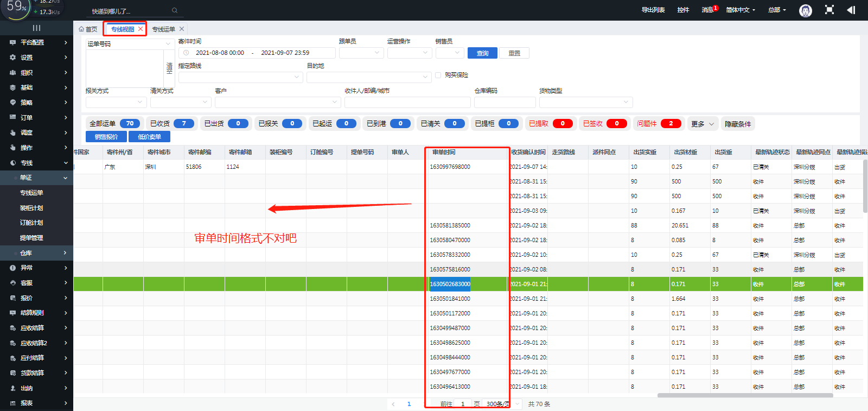This screenshot has width=868, height=411.
Task: Open the 清关方式 dropdown
Action: [181, 102]
